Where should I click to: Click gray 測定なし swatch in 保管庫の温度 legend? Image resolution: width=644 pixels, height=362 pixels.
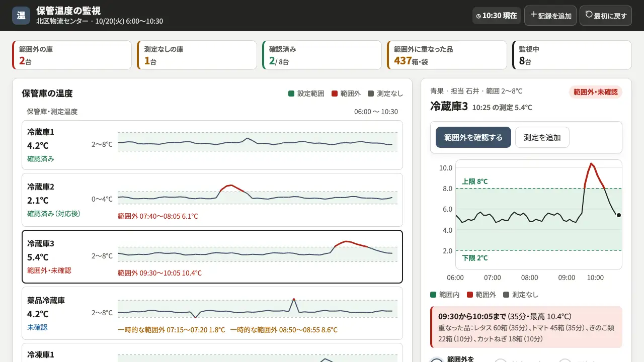click(x=371, y=94)
